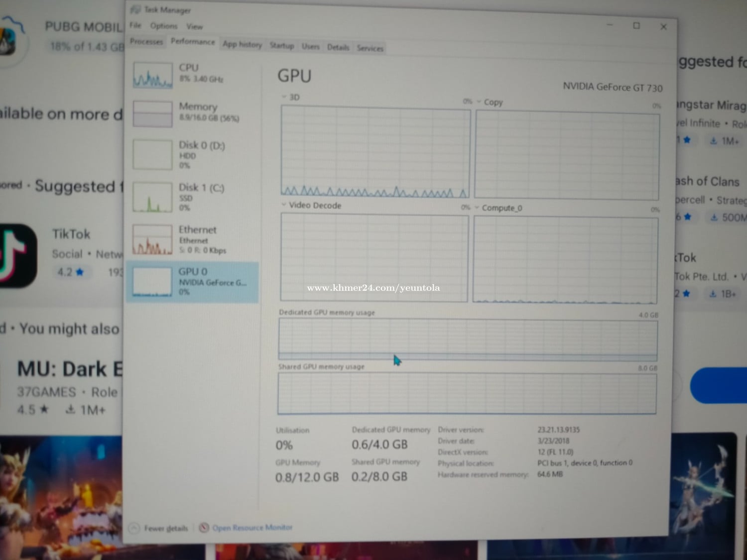Open the PUBG MOBILE listing title in the store

click(84, 27)
